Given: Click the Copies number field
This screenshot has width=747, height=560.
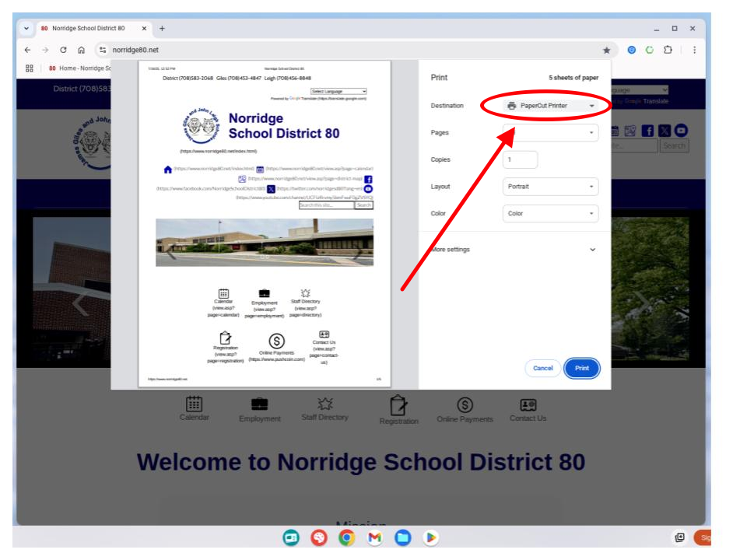Looking at the screenshot, I should coord(521,159).
